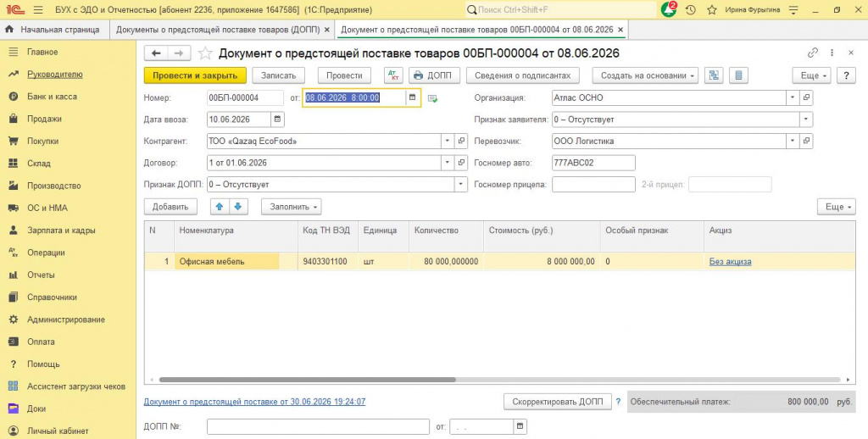Open the Заполнить dropdown
The width and height of the screenshot is (868, 439).
click(x=292, y=207)
